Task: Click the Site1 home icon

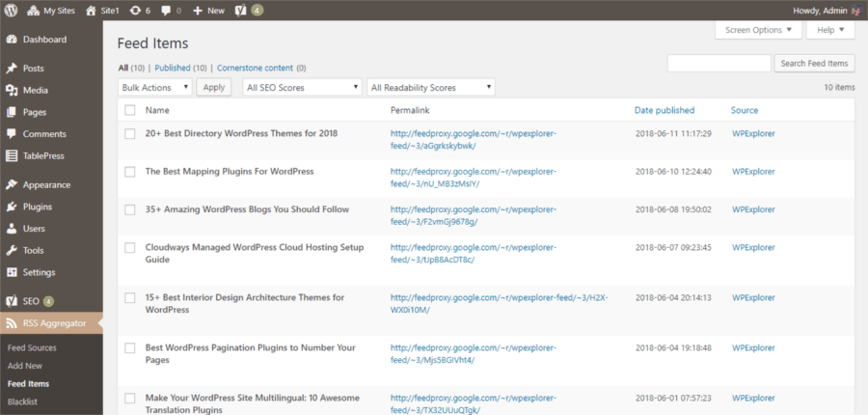Action: tap(91, 11)
